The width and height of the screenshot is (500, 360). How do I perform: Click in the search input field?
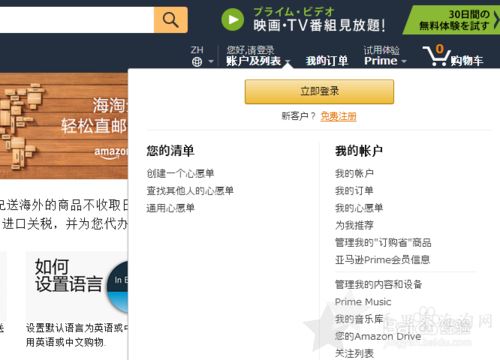click(x=77, y=20)
